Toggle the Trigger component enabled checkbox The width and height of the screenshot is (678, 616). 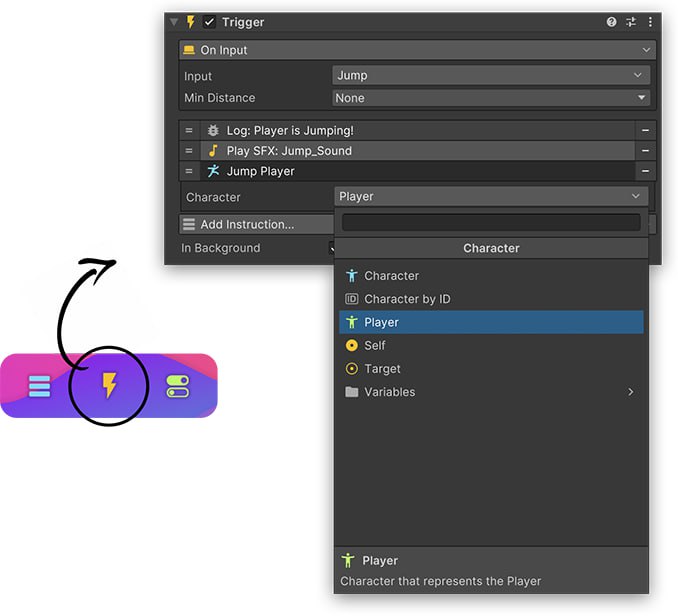(209, 22)
